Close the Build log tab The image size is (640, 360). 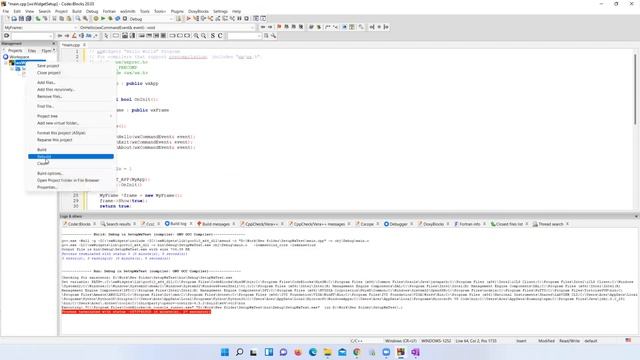click(191, 224)
